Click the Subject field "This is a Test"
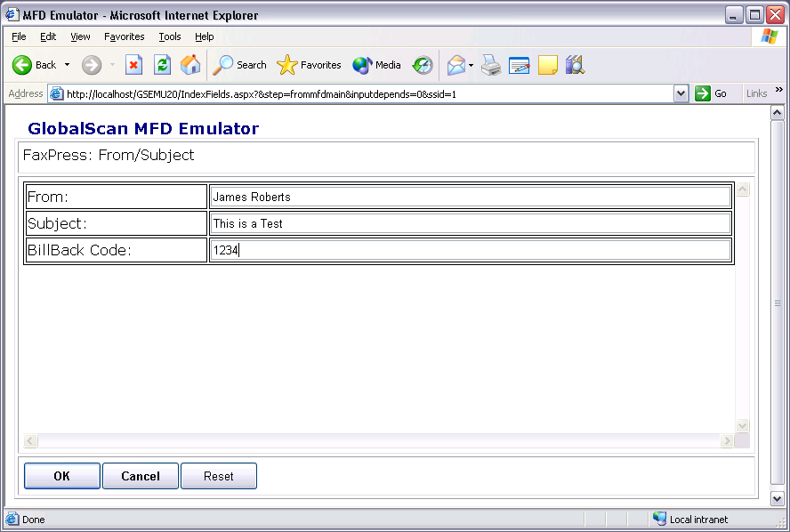 click(x=470, y=223)
